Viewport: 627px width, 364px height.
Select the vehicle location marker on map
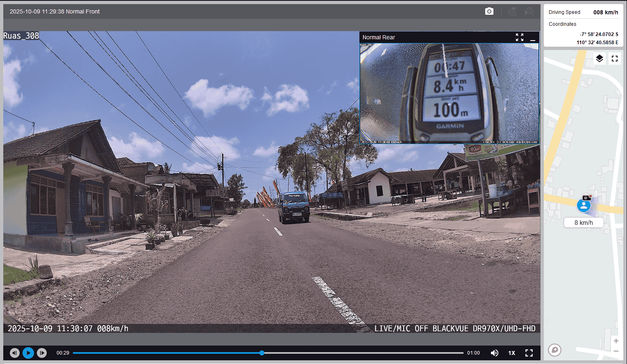click(x=584, y=205)
